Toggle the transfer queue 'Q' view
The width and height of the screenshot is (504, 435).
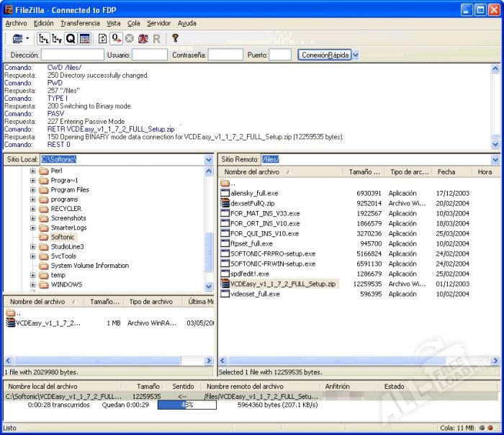point(71,38)
